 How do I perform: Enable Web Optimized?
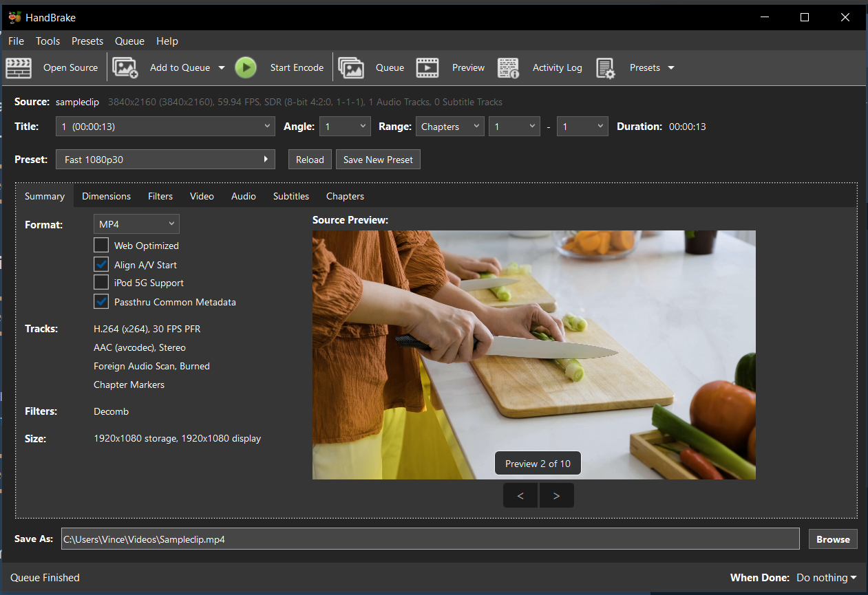(x=101, y=245)
